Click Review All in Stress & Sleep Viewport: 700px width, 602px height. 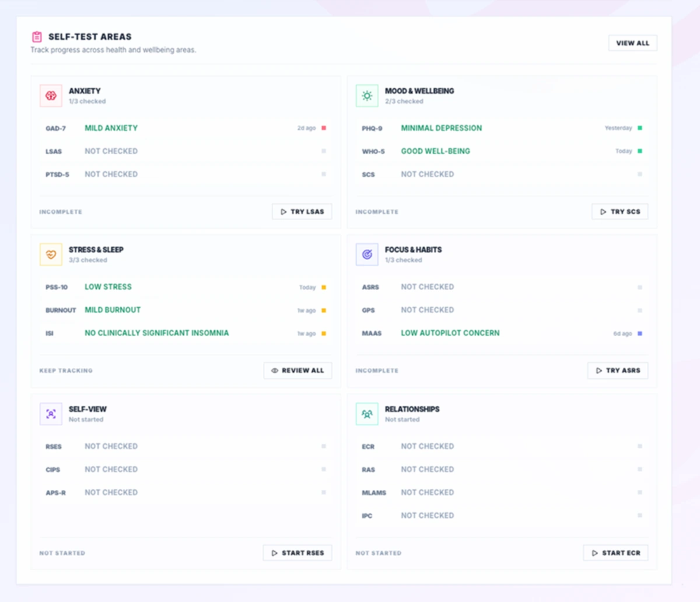298,370
